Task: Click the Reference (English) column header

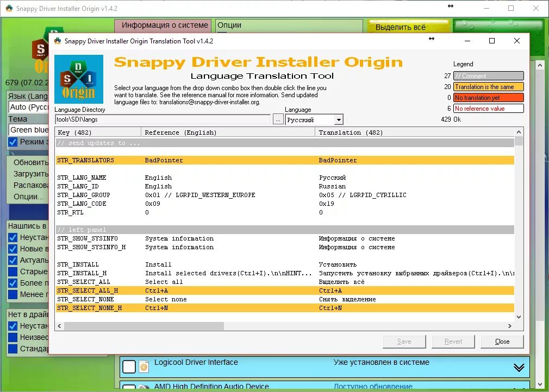Action: point(228,132)
